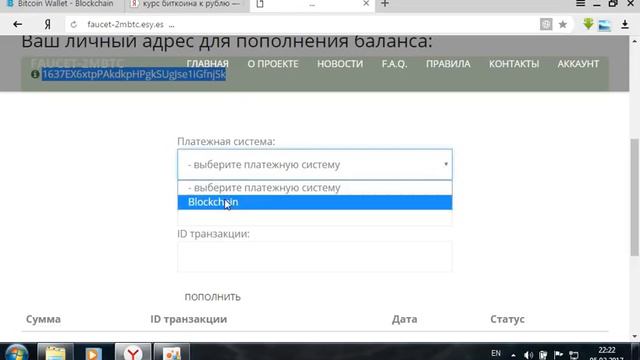Open F.A.Q. navigation item
The width and height of the screenshot is (640, 360).
pyautogui.click(x=394, y=64)
